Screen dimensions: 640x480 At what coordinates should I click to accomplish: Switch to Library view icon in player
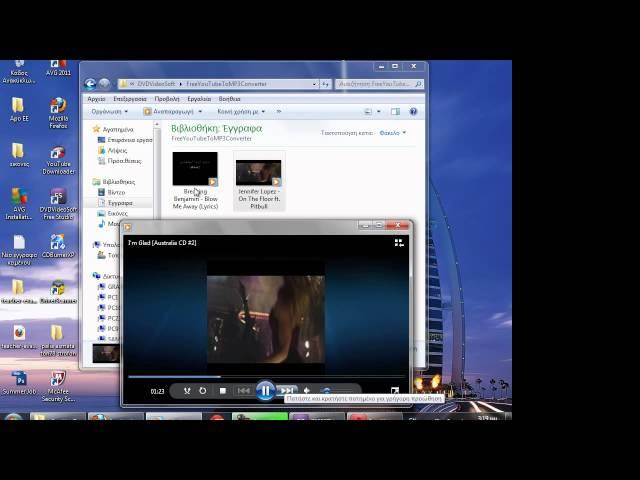point(398,242)
